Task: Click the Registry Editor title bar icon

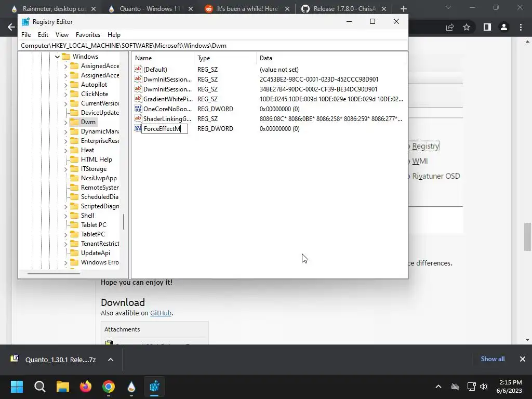Action: coord(25,22)
